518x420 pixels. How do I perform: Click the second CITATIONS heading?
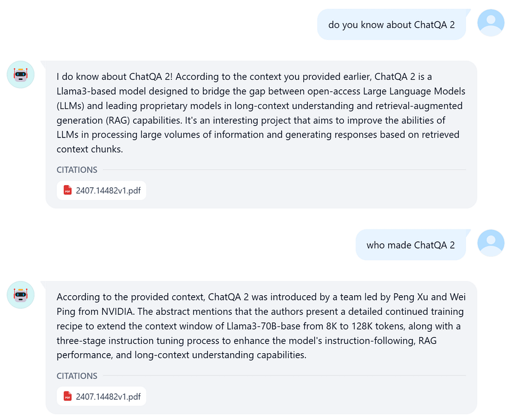point(77,376)
